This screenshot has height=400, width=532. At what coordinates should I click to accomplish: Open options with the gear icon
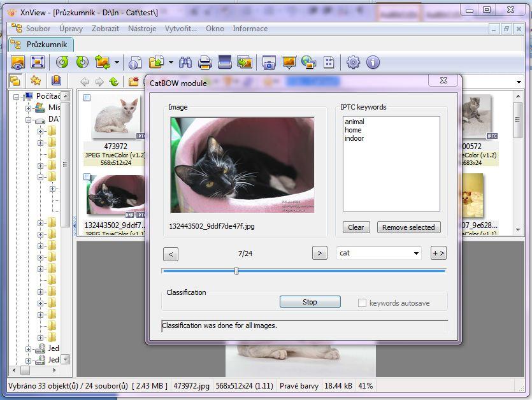tap(353, 62)
